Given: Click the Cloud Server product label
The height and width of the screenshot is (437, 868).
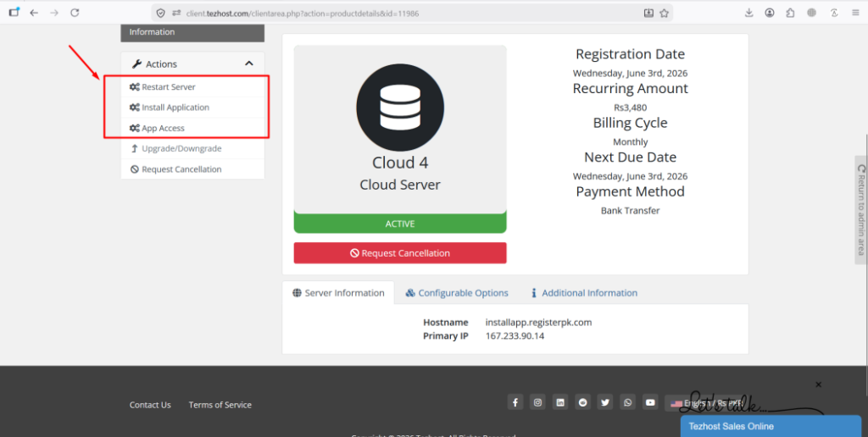Looking at the screenshot, I should point(400,185).
